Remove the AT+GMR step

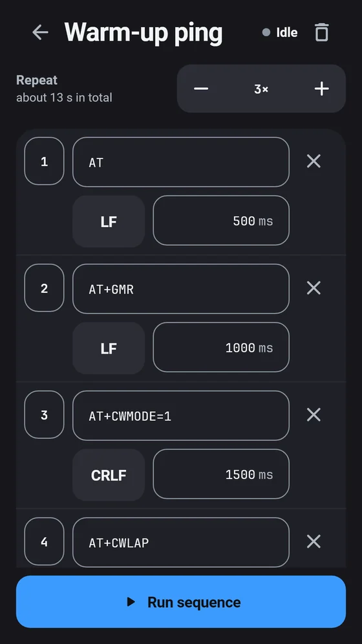pos(314,288)
